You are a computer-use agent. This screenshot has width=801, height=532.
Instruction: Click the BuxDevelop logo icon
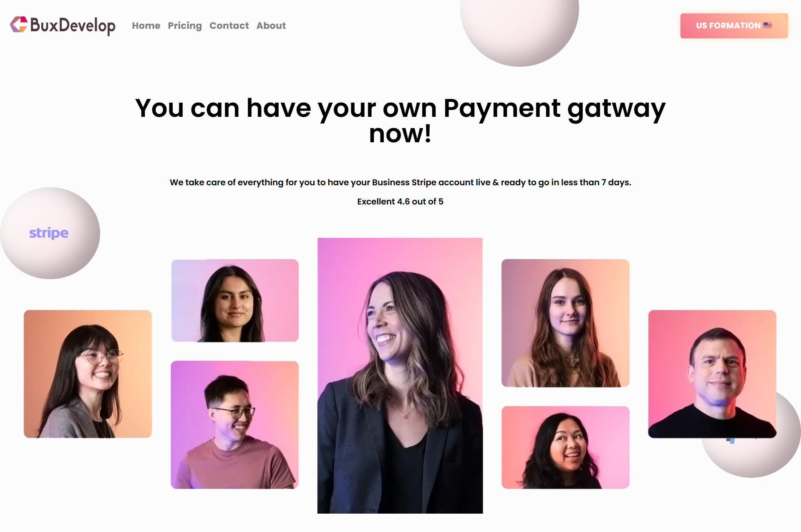coord(19,25)
